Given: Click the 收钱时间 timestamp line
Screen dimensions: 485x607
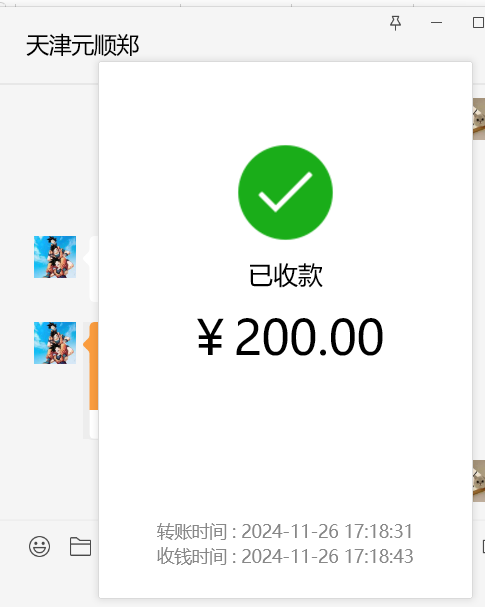Looking at the screenshot, I should [285, 556].
